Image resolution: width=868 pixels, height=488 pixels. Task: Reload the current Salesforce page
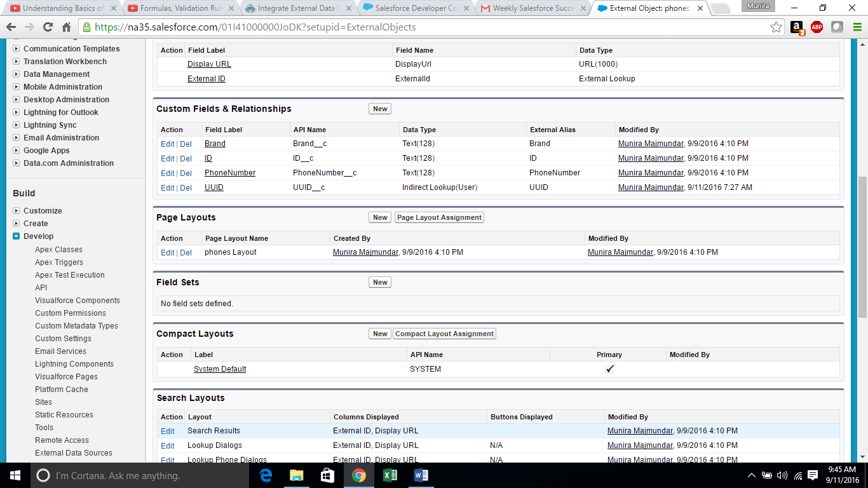click(48, 27)
